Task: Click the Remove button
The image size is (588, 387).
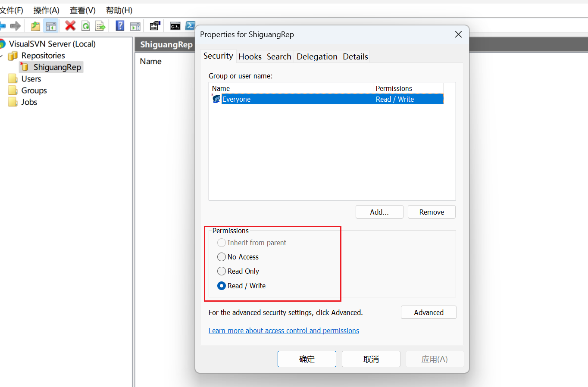Action: point(432,212)
